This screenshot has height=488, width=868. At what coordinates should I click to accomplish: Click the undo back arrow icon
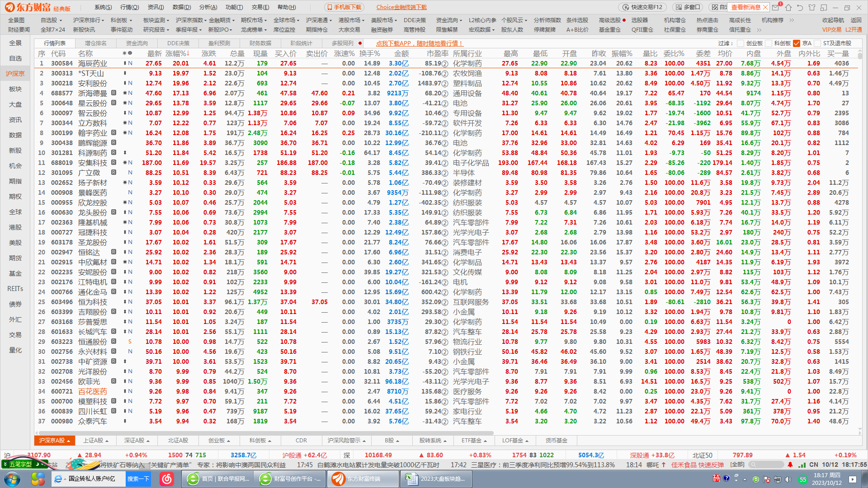click(800, 7)
